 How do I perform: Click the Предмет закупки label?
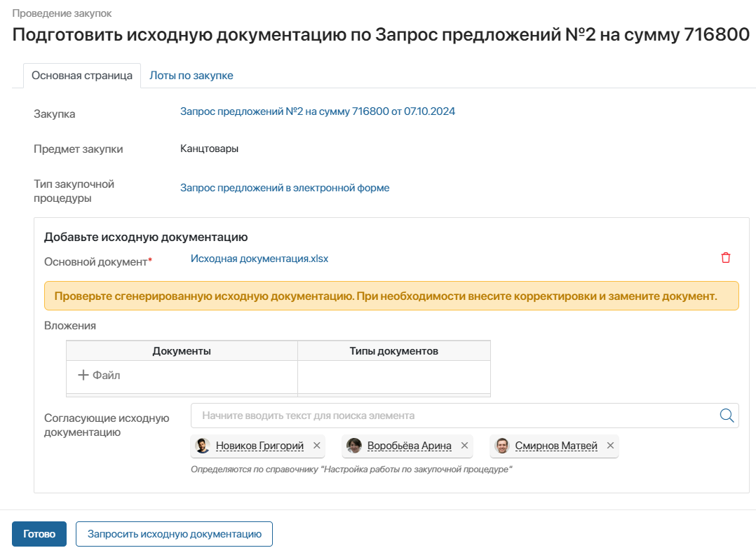(78, 149)
